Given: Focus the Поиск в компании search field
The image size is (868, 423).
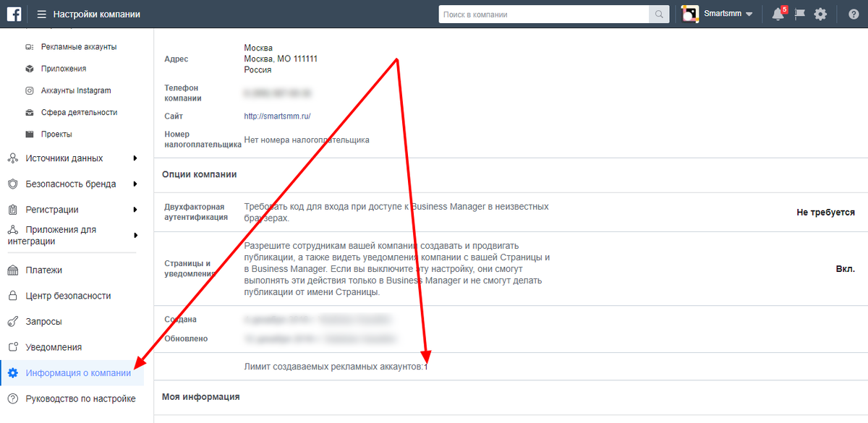Looking at the screenshot, I should click(544, 14).
